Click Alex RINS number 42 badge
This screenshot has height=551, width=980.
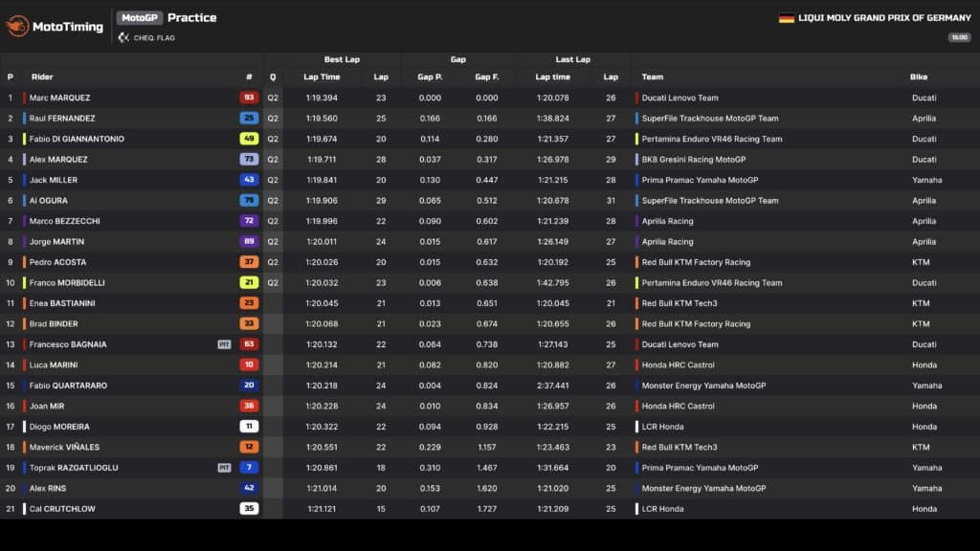point(249,488)
